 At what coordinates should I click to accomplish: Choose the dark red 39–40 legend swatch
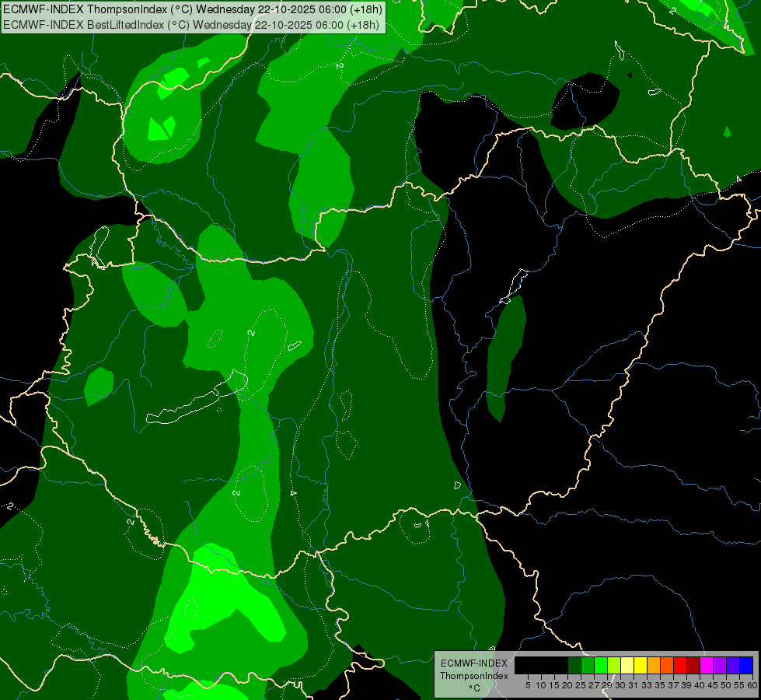click(x=693, y=665)
